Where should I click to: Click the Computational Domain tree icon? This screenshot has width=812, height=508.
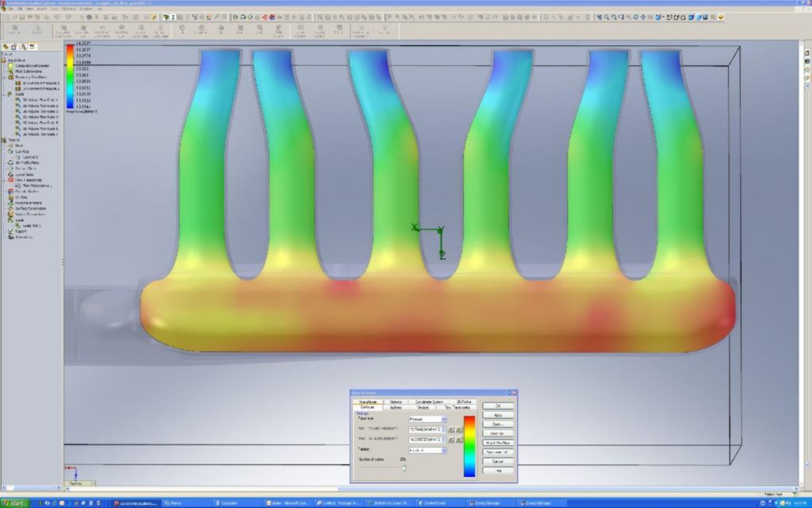coord(13,65)
